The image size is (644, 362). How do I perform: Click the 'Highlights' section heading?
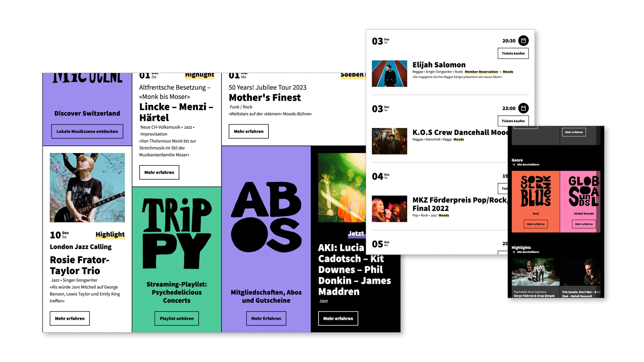[x=521, y=247]
